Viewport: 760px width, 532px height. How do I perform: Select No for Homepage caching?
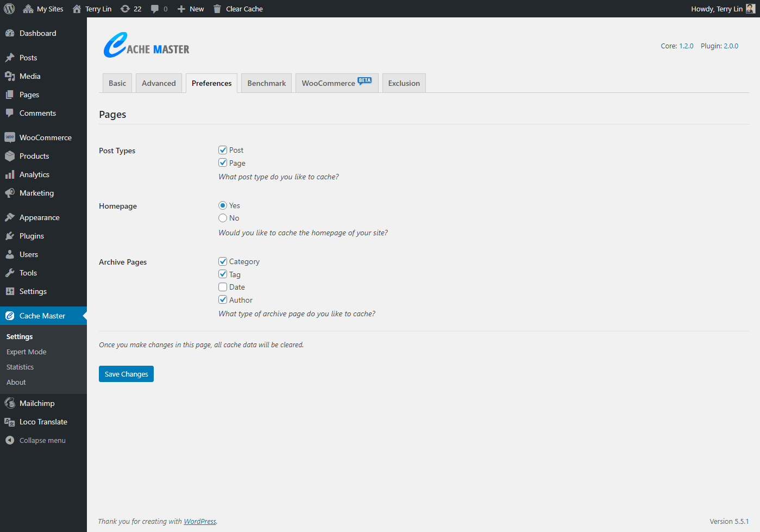pyautogui.click(x=223, y=218)
